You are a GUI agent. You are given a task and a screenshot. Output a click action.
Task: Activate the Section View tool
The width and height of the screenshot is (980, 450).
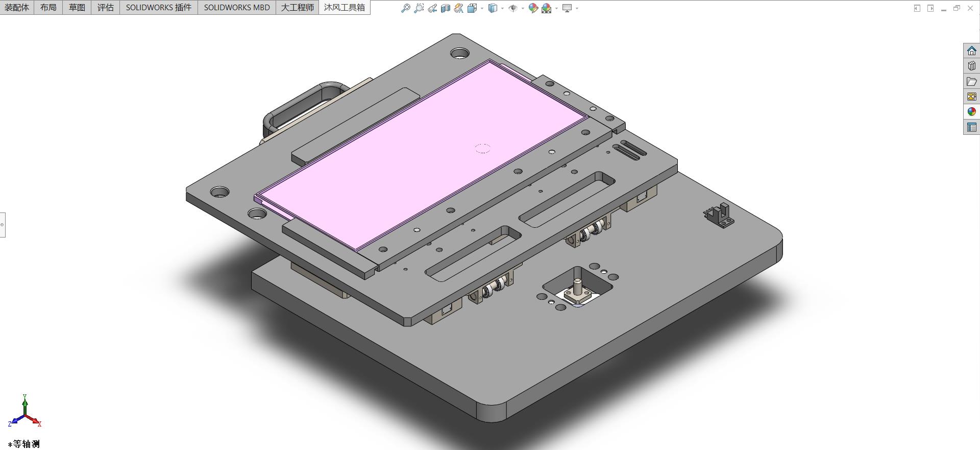(x=446, y=8)
